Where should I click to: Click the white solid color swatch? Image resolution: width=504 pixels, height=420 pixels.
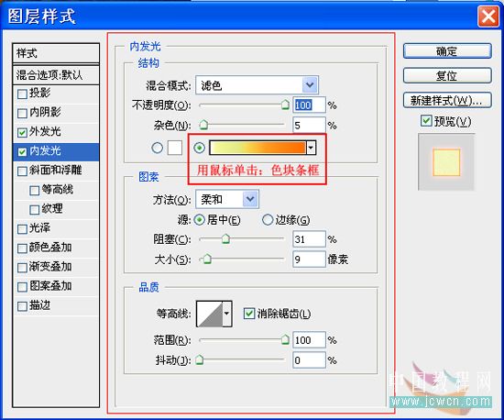pyautogui.click(x=175, y=148)
